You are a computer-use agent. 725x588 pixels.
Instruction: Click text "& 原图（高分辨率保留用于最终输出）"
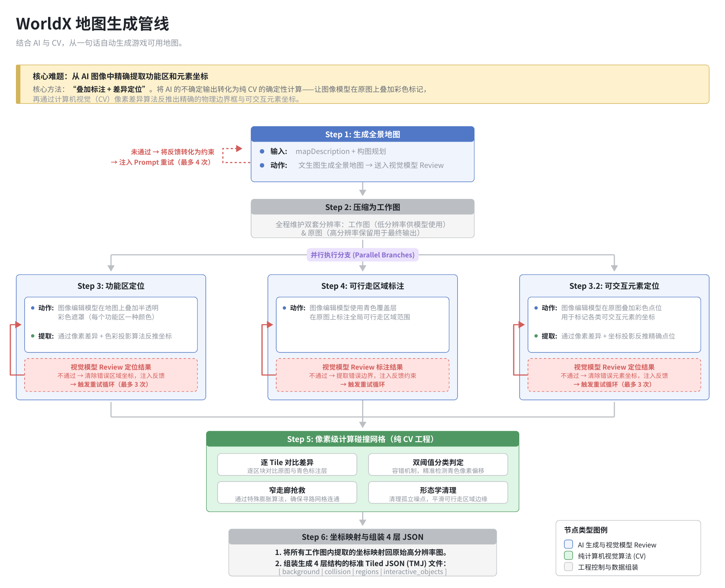pos(361,233)
